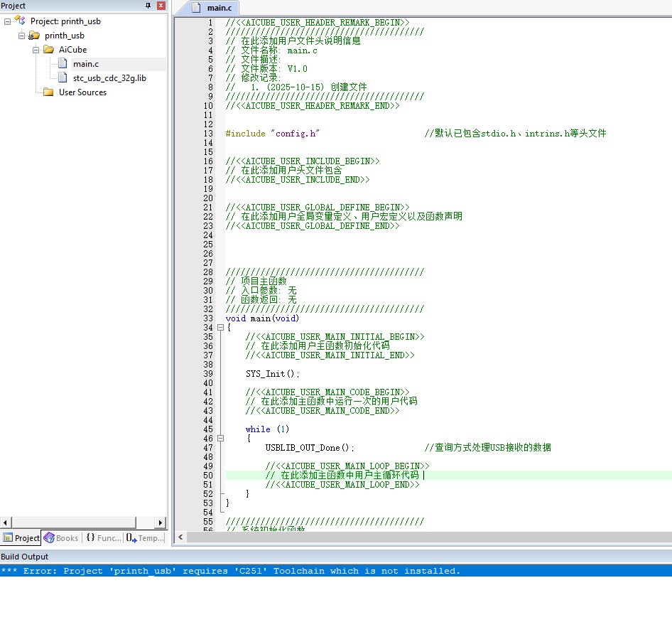The width and height of the screenshot is (672, 627).
Task: Open the Functions tab
Action: (x=103, y=538)
